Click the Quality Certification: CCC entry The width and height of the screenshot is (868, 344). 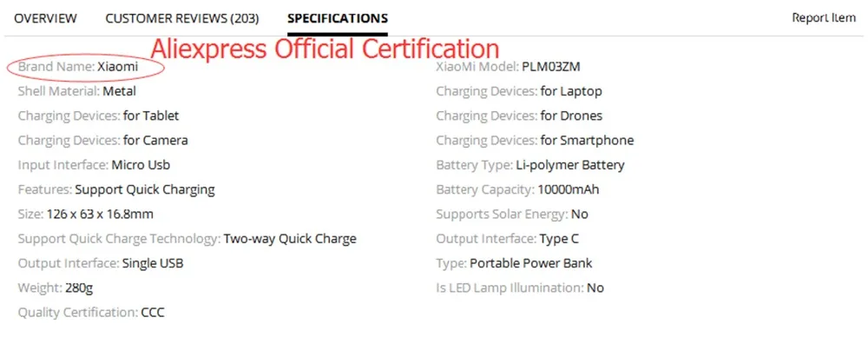tap(91, 313)
